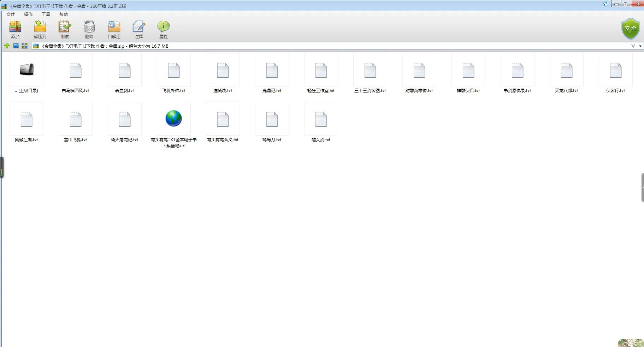Click the 注释 (Comment) icon
Image resolution: width=644 pixels, height=347 pixels.
(139, 29)
